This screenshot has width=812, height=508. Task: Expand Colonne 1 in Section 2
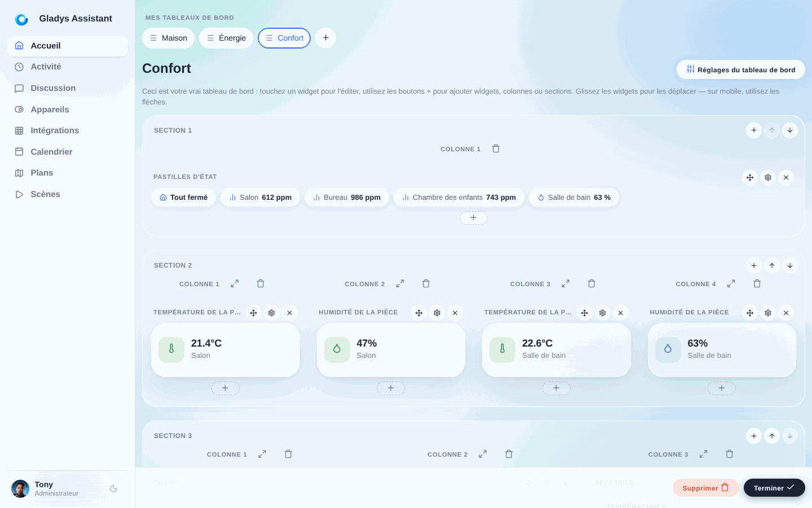(x=235, y=284)
